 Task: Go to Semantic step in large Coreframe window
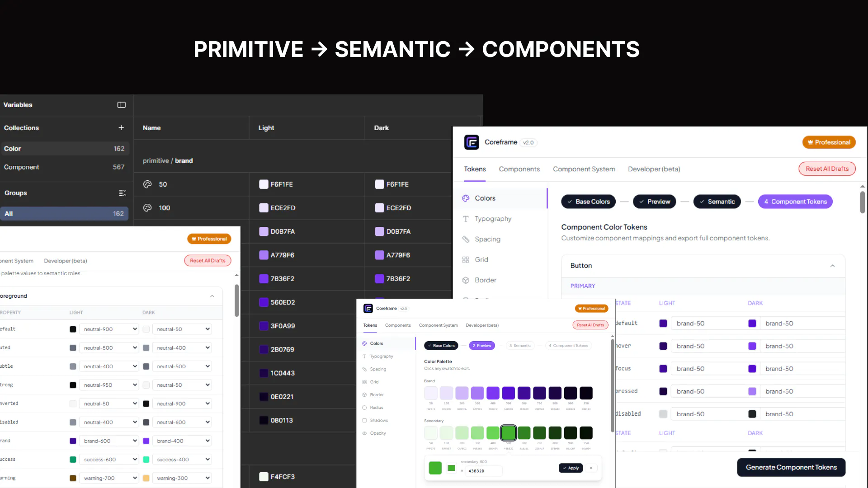(x=717, y=202)
